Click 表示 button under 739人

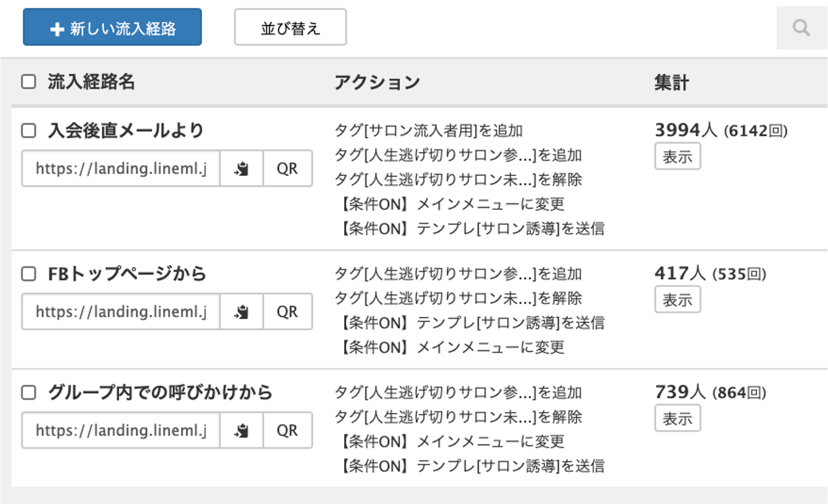(x=677, y=418)
